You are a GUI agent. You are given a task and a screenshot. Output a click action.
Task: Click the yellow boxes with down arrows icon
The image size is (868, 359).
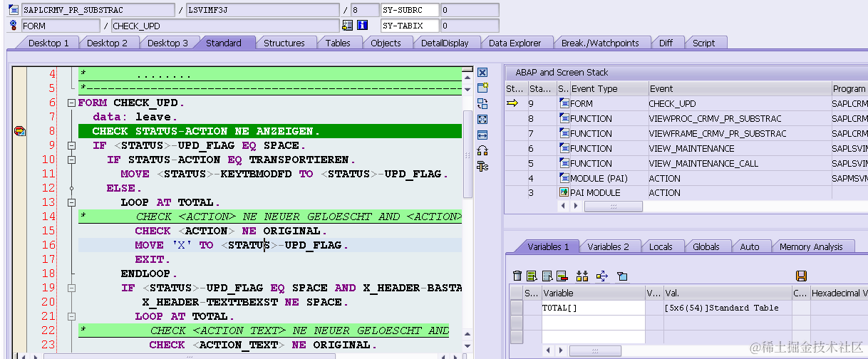pos(582,276)
